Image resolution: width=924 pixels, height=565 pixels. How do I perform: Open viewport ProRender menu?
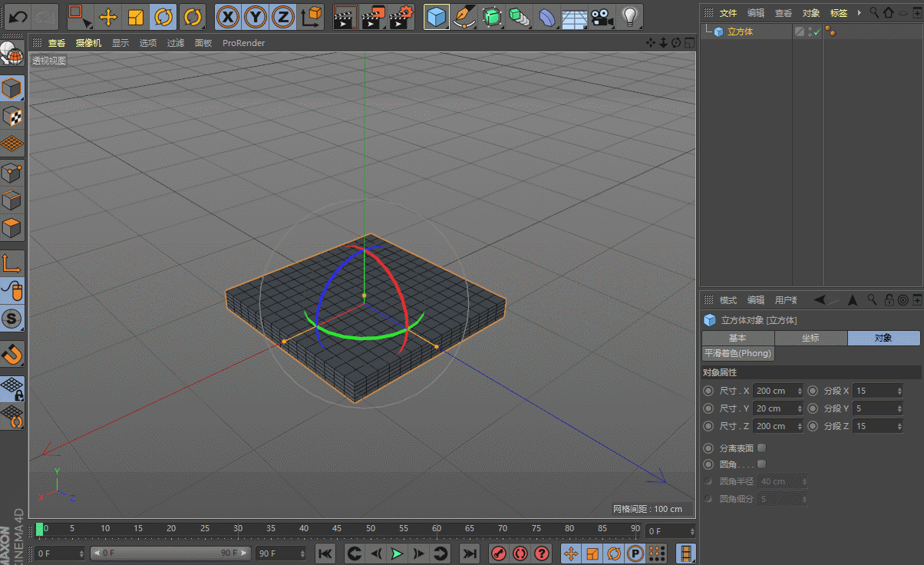[x=244, y=44]
